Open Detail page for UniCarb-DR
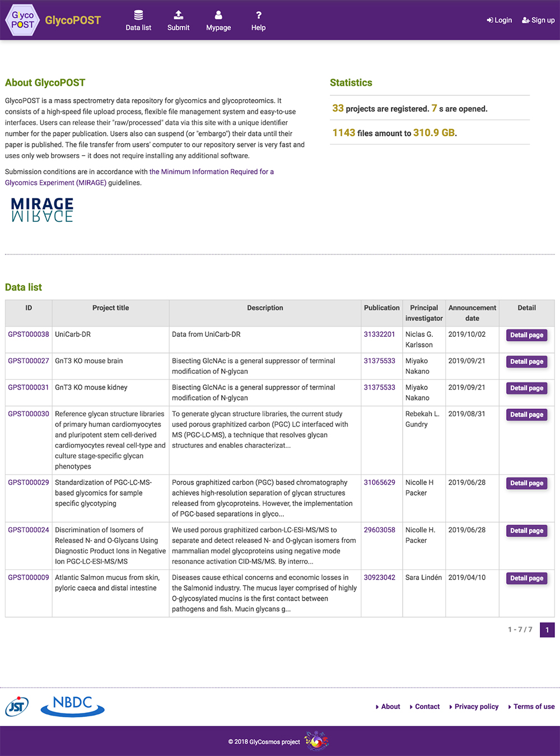The width and height of the screenshot is (560, 756). click(x=526, y=335)
